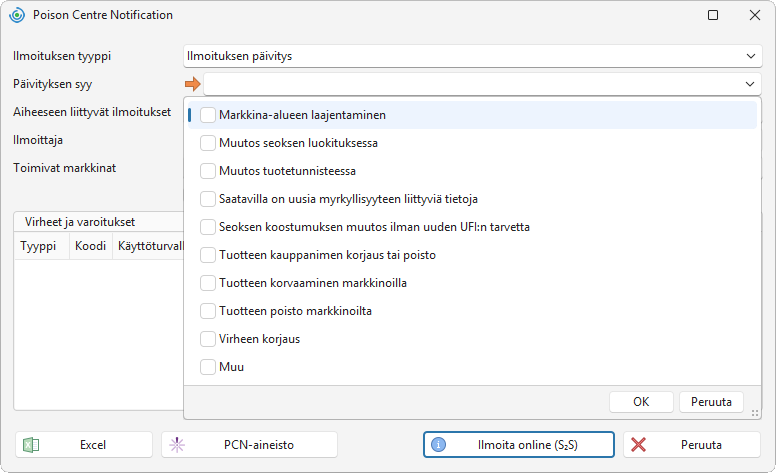Viewport: 776px width, 473px height.
Task: Maximize the Poison Centre Notification window
Action: pos(713,15)
